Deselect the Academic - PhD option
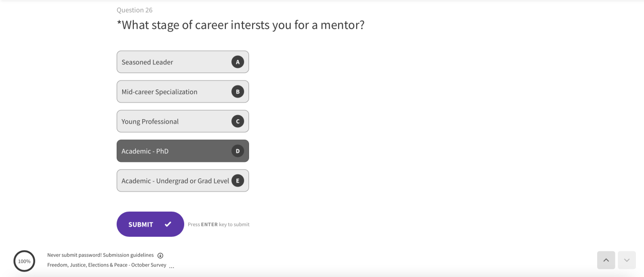This screenshot has width=644, height=277. click(x=174, y=151)
